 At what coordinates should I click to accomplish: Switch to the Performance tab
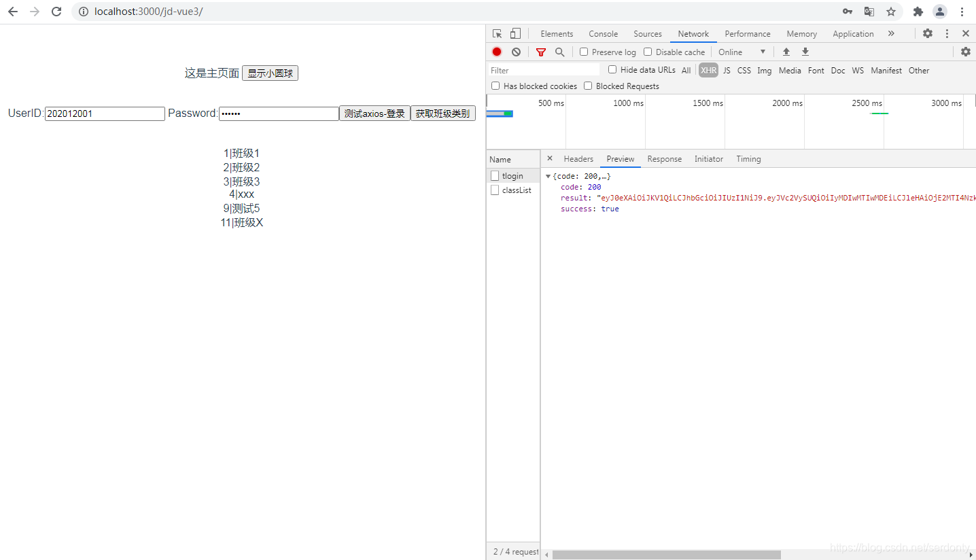tap(747, 33)
